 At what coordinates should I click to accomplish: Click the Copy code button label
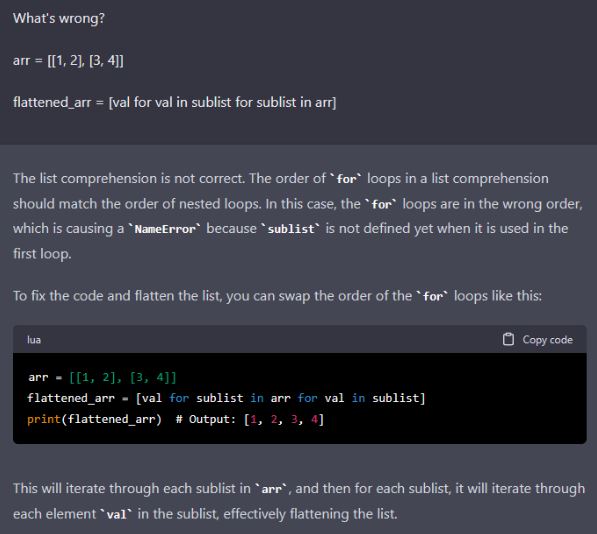click(547, 340)
